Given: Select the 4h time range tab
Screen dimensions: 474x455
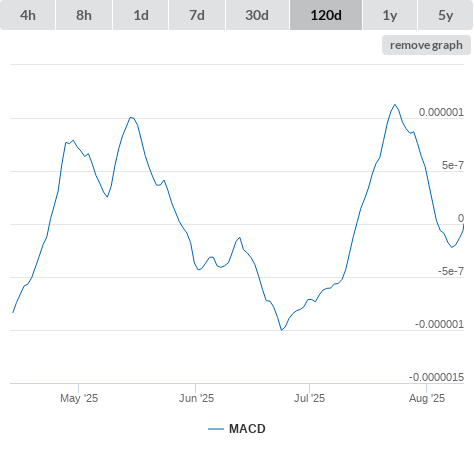Looking at the screenshot, I should coord(28,15).
